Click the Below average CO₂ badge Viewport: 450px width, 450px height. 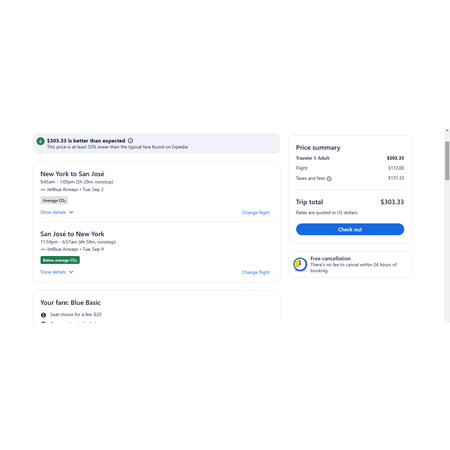point(60,260)
